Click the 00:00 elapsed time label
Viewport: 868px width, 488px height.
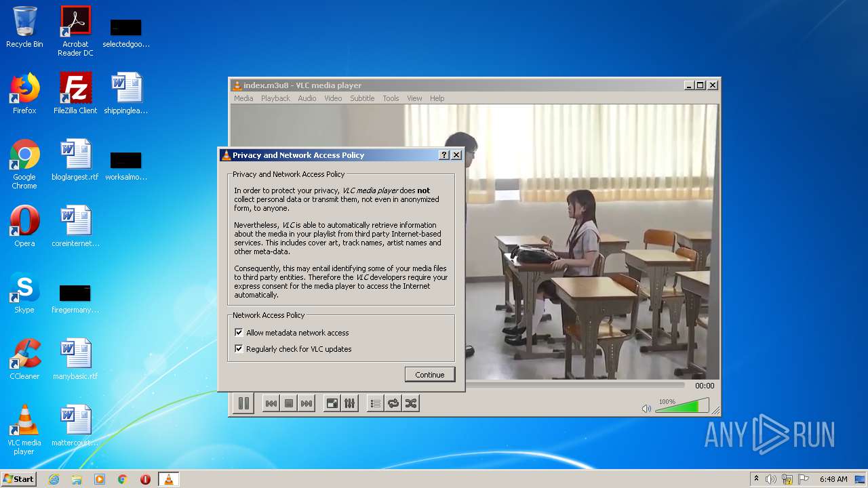click(x=705, y=386)
